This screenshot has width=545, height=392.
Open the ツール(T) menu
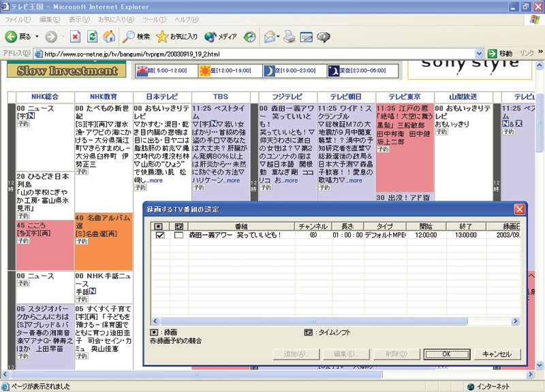(155, 20)
